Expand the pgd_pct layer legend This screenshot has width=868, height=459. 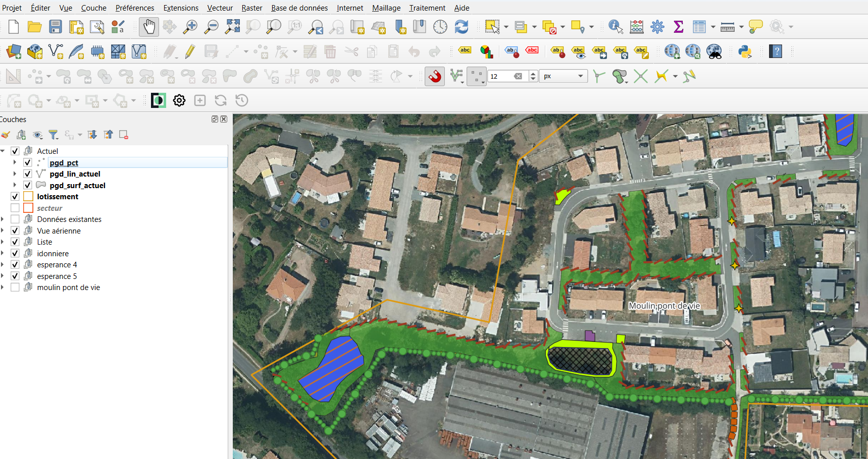pos(15,162)
